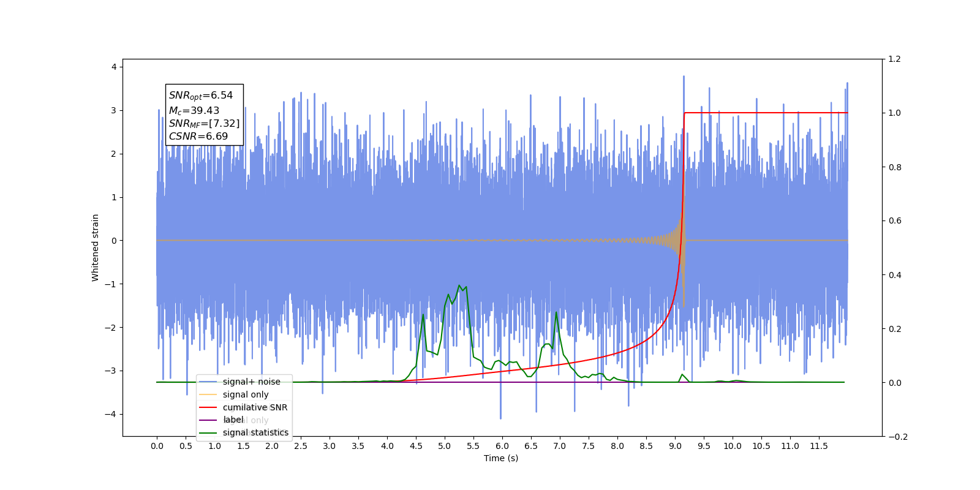The width and height of the screenshot is (980, 490).
Task: Click the red cumulative SNR plateau at 1.0
Action: 766,113
